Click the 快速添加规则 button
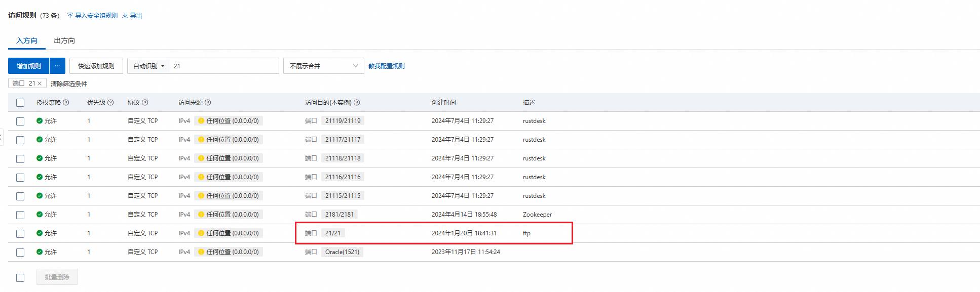 coord(96,66)
